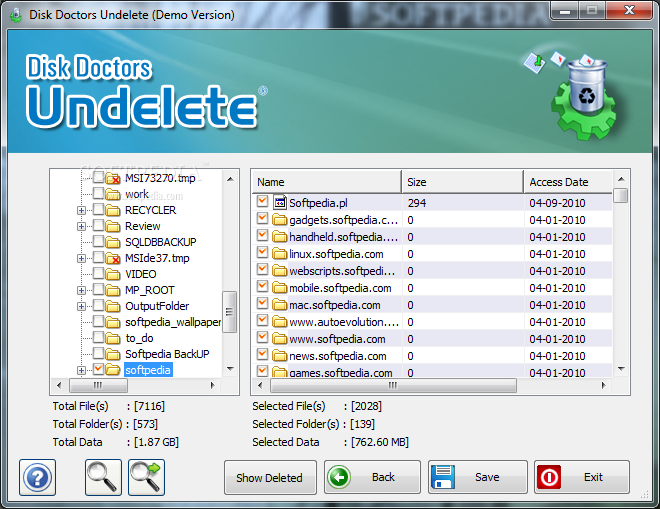Click folder icon of softpedia_wallpaper
660x509 pixels.
tap(113, 322)
